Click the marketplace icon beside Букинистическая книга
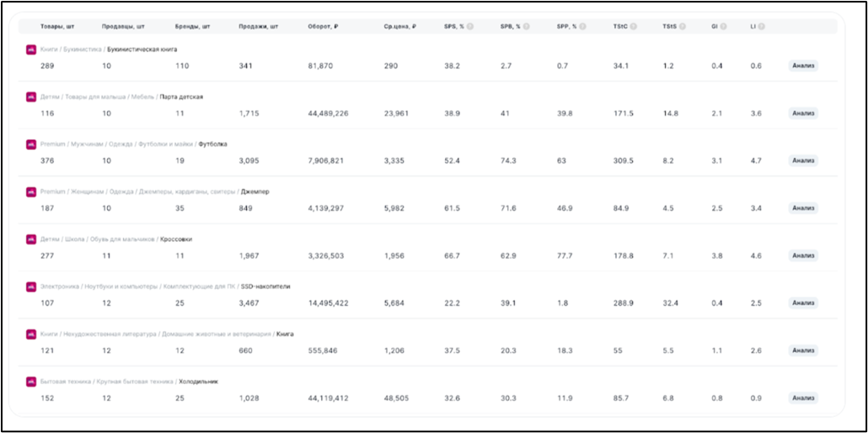This screenshot has height=433, width=868. (x=31, y=49)
